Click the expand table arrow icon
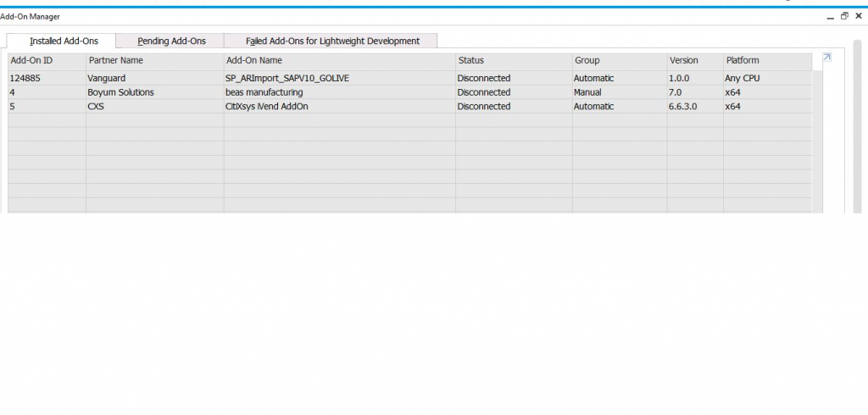This screenshot has height=415, width=868. (x=827, y=58)
